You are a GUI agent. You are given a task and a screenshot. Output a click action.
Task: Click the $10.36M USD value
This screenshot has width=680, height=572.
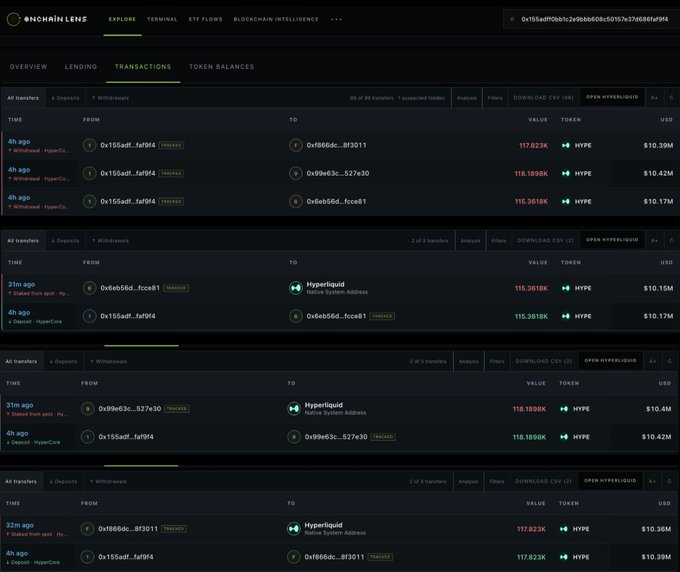(656, 529)
